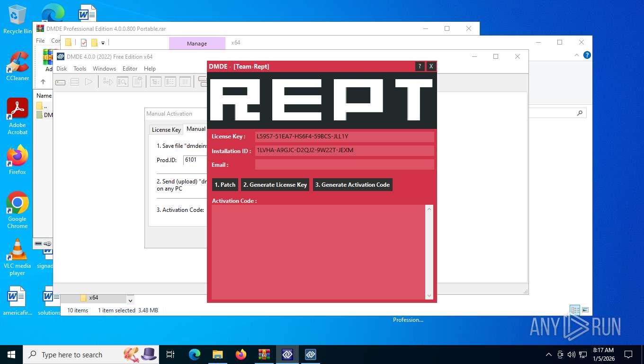This screenshot has height=364, width=644.
Task: Click the help question mark in REPT keygen
Action: tap(420, 66)
